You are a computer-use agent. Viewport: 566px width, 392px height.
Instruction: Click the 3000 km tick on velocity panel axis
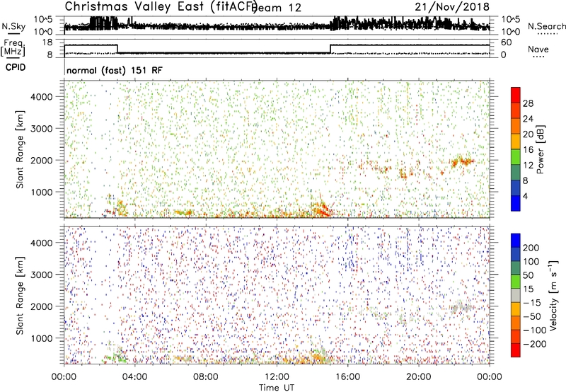pos(41,275)
